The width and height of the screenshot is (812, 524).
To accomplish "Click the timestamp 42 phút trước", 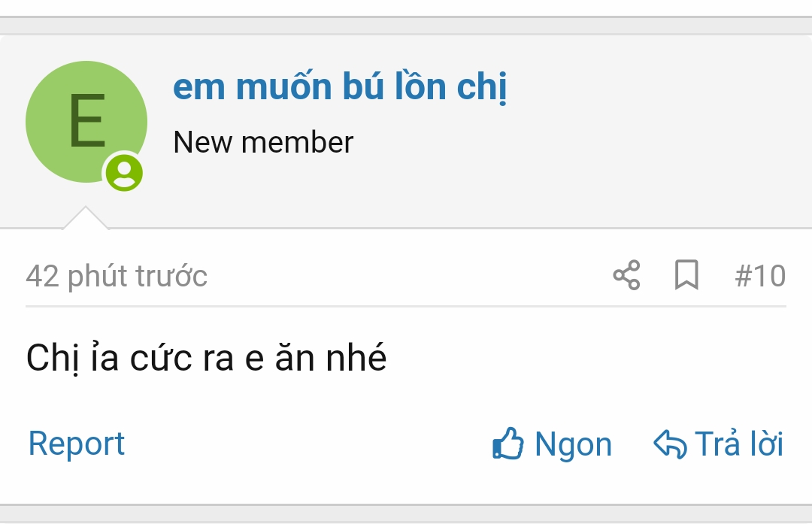I will click(x=117, y=276).
